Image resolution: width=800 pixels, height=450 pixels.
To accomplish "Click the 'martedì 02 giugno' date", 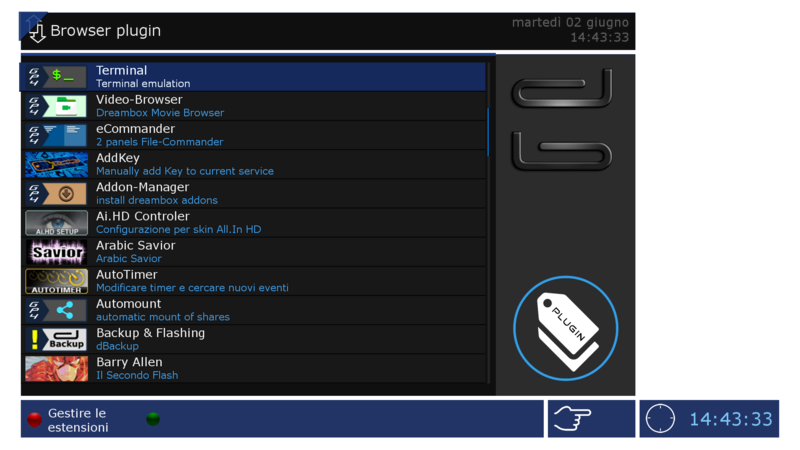I will click(570, 22).
